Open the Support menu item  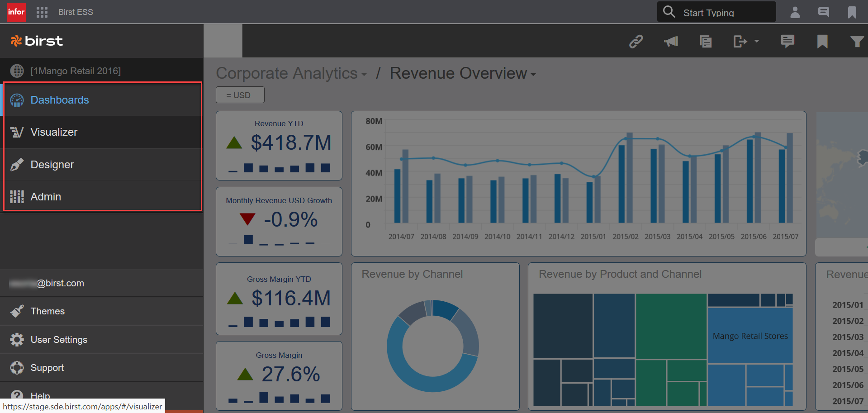click(x=101, y=368)
